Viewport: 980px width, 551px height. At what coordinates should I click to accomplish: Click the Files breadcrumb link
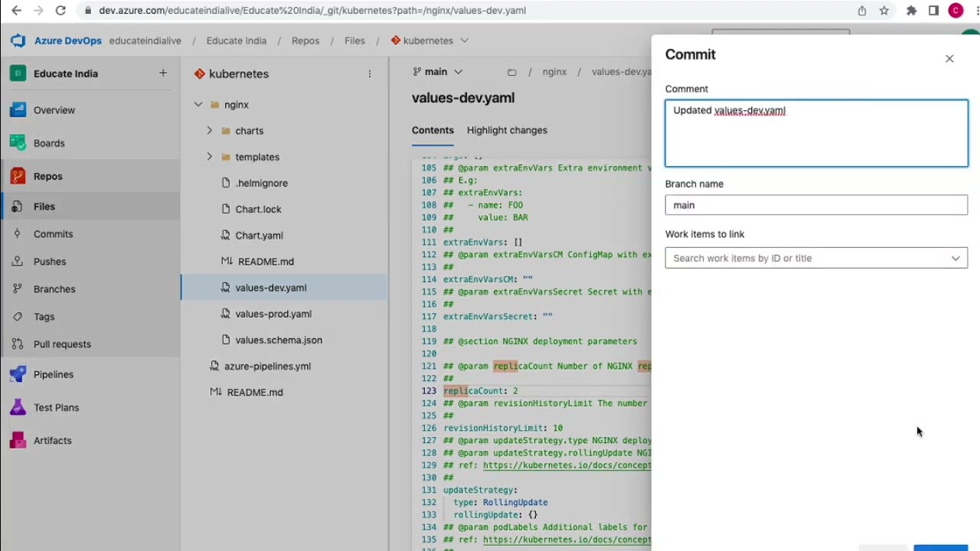[354, 41]
